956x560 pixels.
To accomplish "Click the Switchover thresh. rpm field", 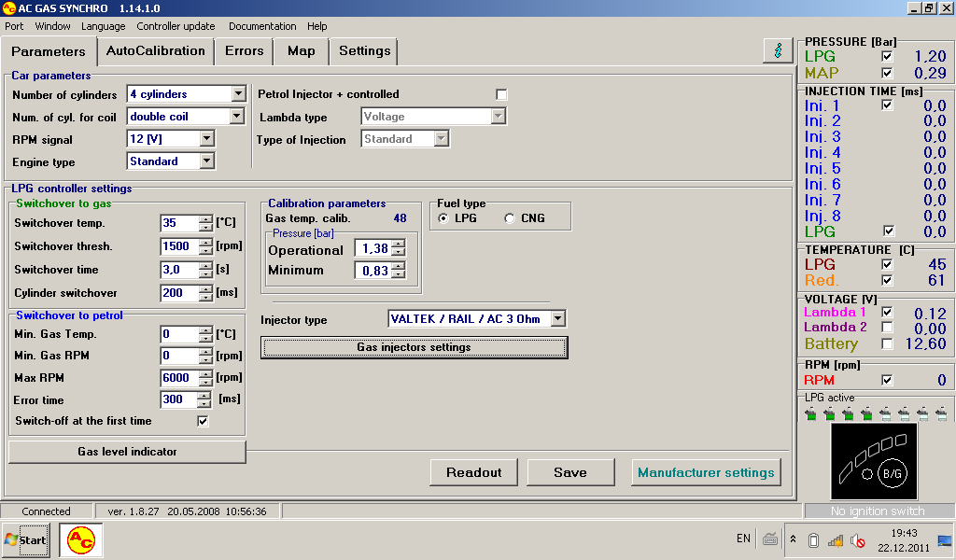I will click(179, 246).
